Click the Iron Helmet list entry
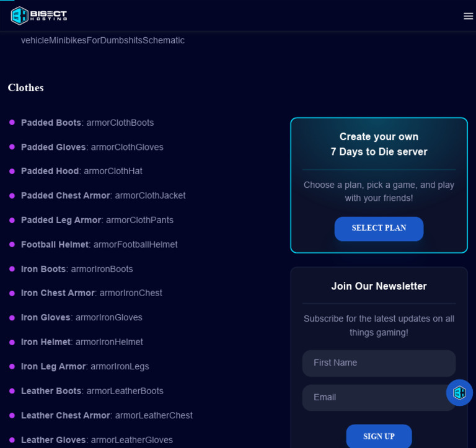The height and width of the screenshot is (448, 476). 82,342
